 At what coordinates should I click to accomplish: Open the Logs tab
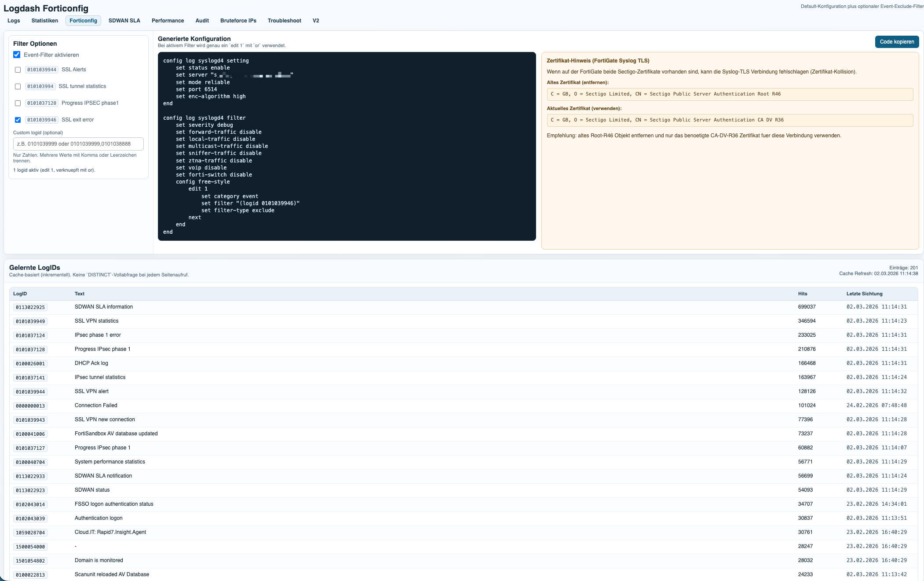point(14,21)
